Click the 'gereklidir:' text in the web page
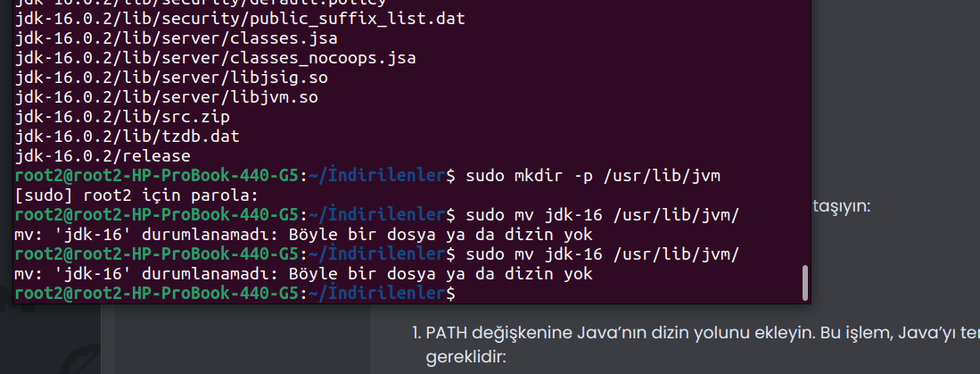980x374 pixels. 465,358
